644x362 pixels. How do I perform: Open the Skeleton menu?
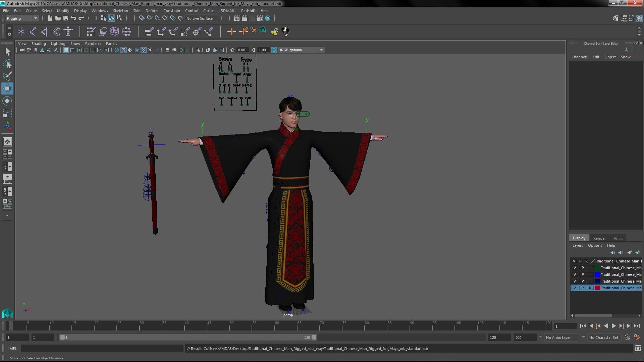coord(120,11)
